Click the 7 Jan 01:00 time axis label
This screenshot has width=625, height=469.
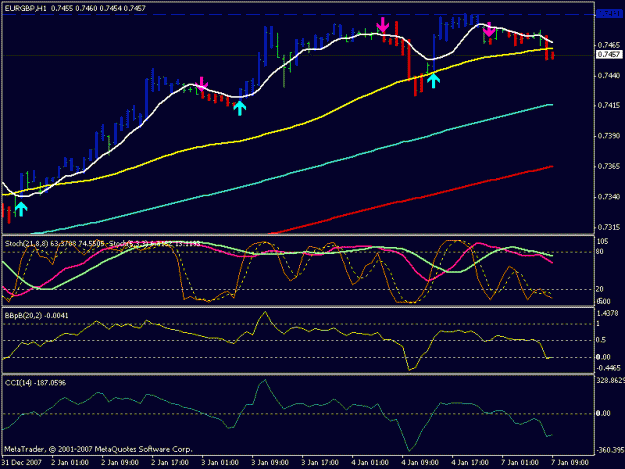pyautogui.click(x=520, y=463)
